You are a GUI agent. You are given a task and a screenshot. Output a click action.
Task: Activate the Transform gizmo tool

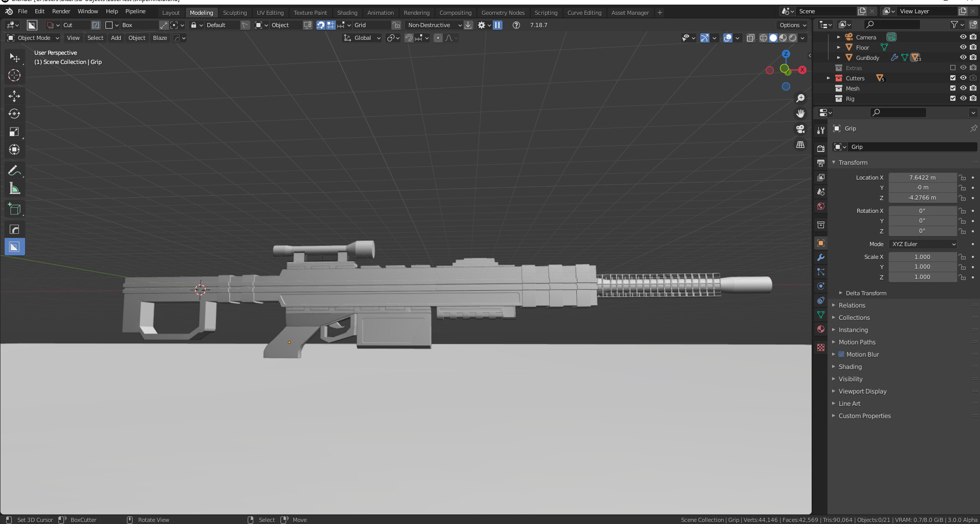(x=14, y=149)
